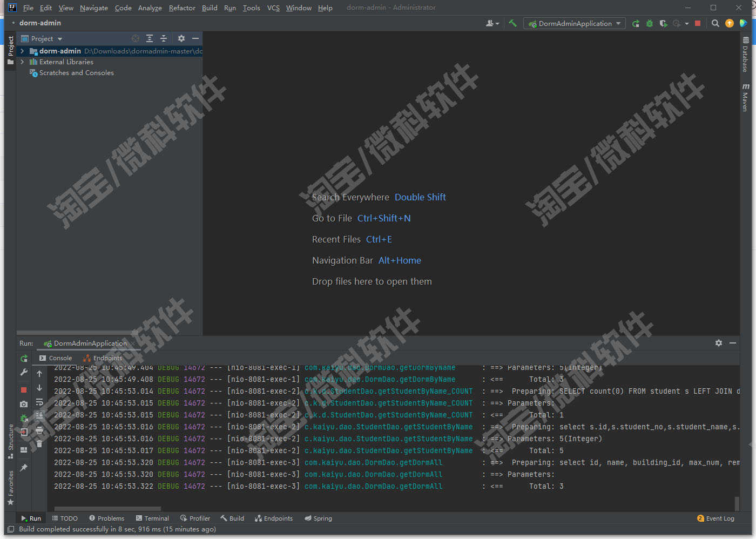Toggle tool window bars corner icon
The width and height of the screenshot is (756, 539).
(x=10, y=529)
